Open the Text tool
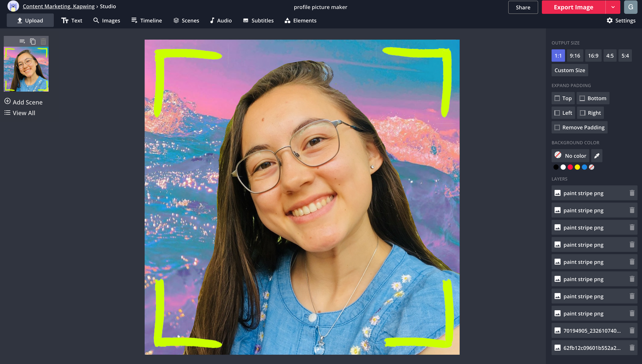The image size is (642, 364). pyautogui.click(x=71, y=20)
